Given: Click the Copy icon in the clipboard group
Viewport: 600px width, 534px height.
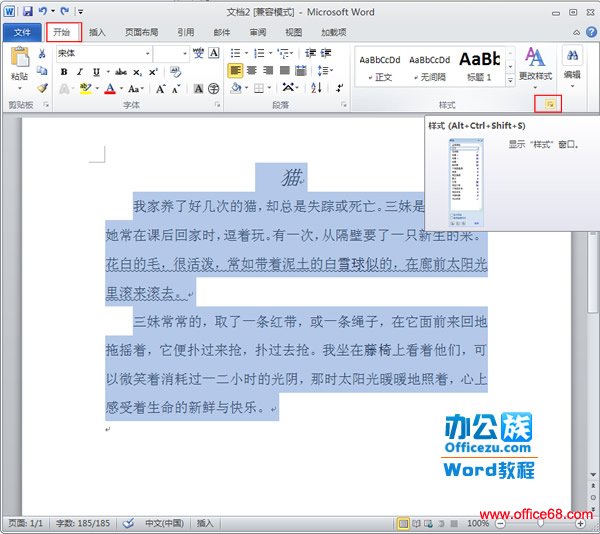Looking at the screenshot, I should tap(42, 70).
